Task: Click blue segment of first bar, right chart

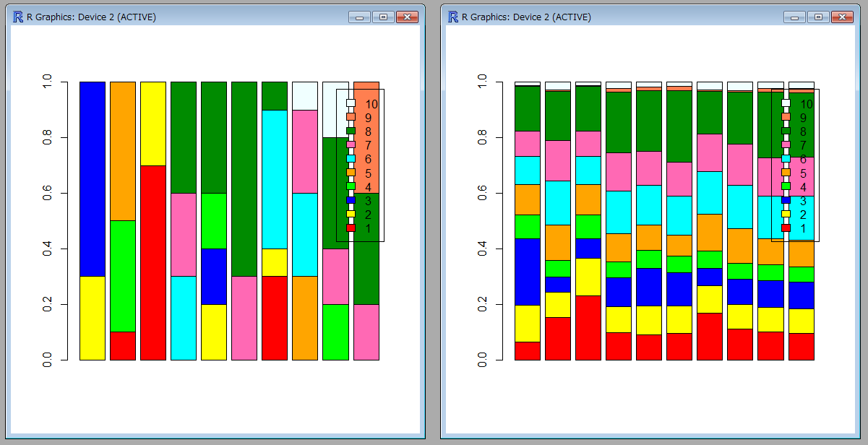Action: coord(528,272)
